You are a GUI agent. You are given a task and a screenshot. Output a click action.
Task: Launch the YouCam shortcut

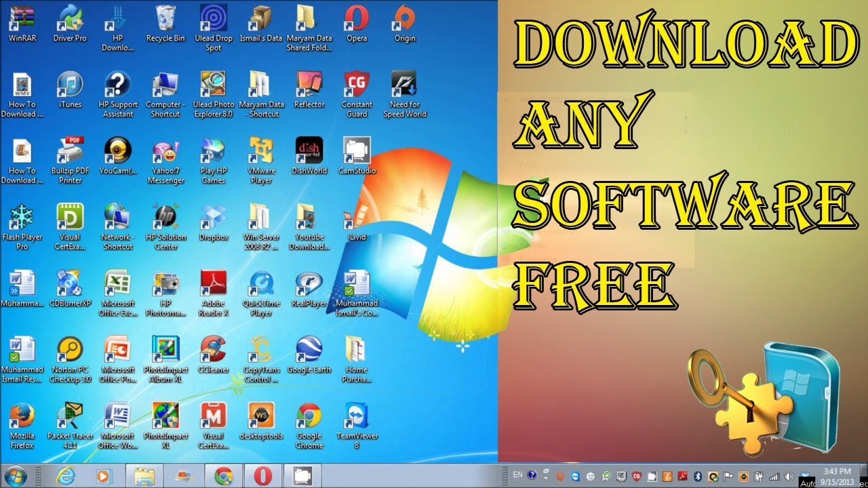tap(118, 157)
